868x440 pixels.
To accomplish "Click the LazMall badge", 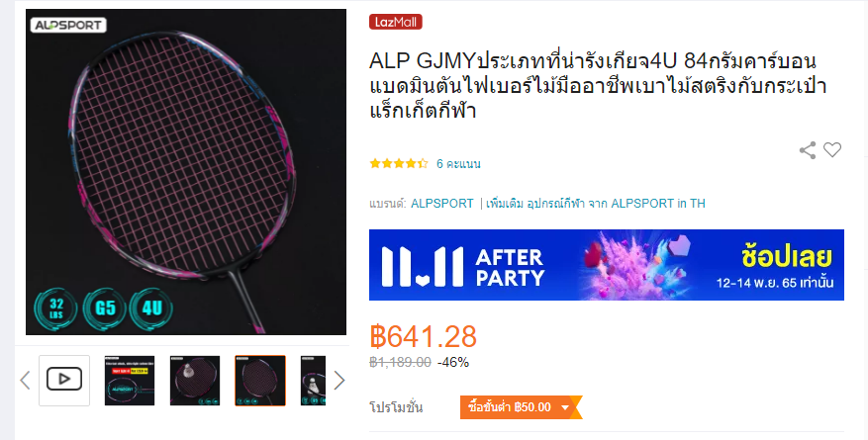I will click(x=396, y=22).
